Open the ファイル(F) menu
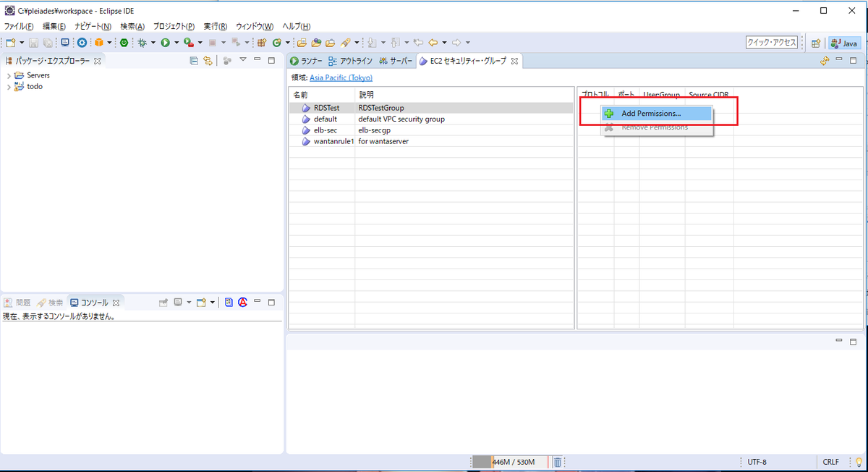The image size is (868, 472). point(19,27)
